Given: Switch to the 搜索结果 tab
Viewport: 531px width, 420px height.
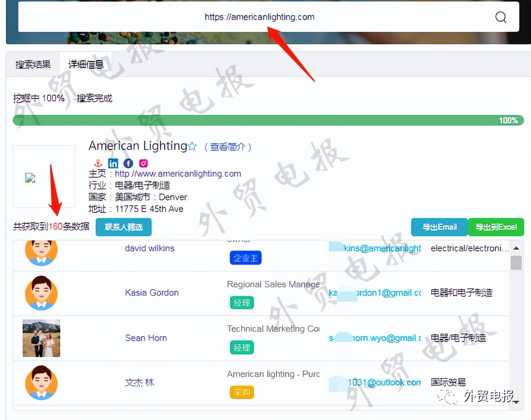Looking at the screenshot, I should pyautogui.click(x=33, y=64).
